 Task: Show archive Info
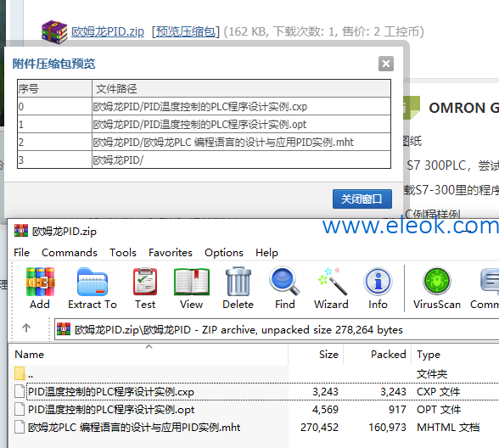tap(378, 282)
